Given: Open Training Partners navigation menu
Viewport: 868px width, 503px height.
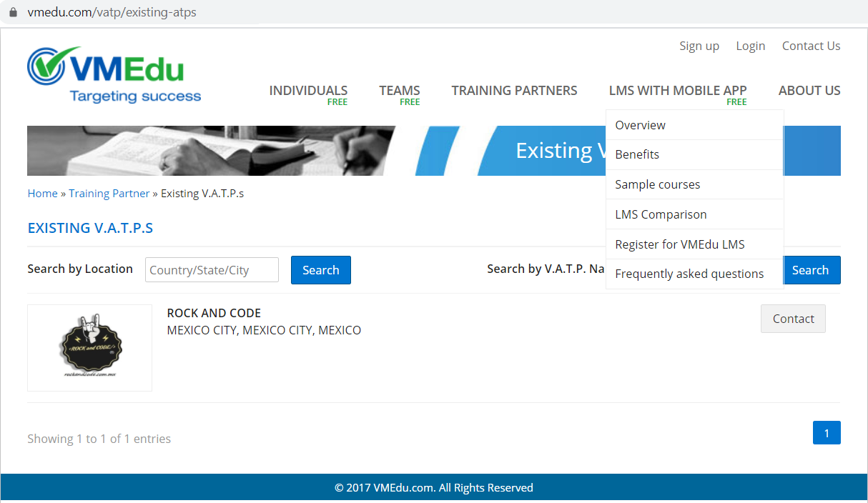Looking at the screenshot, I should pyautogui.click(x=514, y=91).
